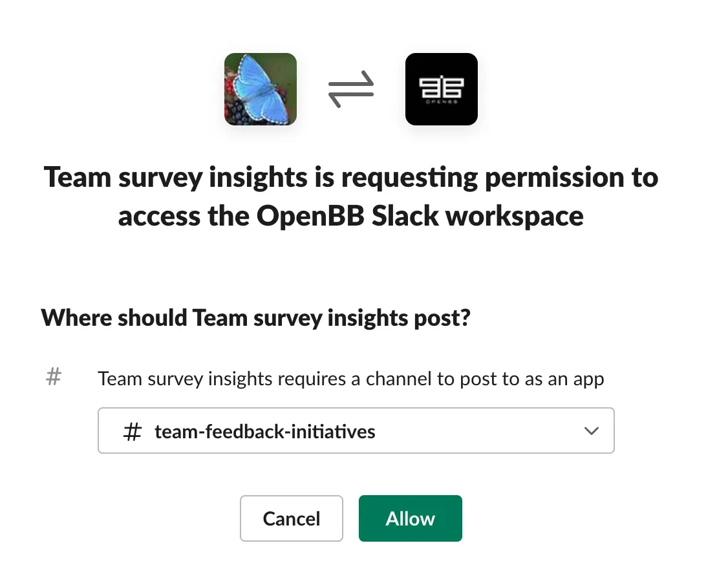Open the team-feedback-initiatives channel dropdown
Image resolution: width=728 pixels, height=574 pixels.
tap(356, 430)
